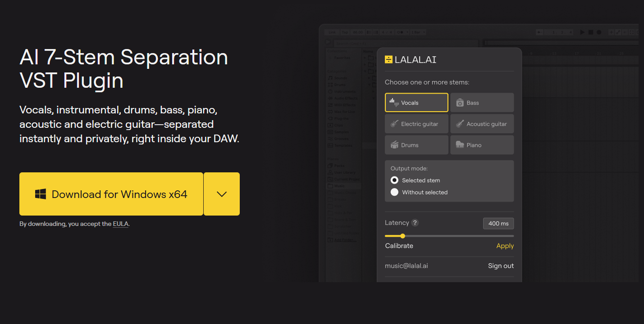Toggle the Bass stem
644x324 pixels.
[x=482, y=103]
